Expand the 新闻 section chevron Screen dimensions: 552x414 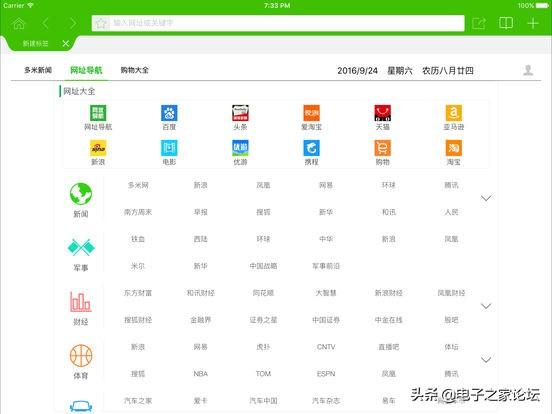tap(486, 198)
